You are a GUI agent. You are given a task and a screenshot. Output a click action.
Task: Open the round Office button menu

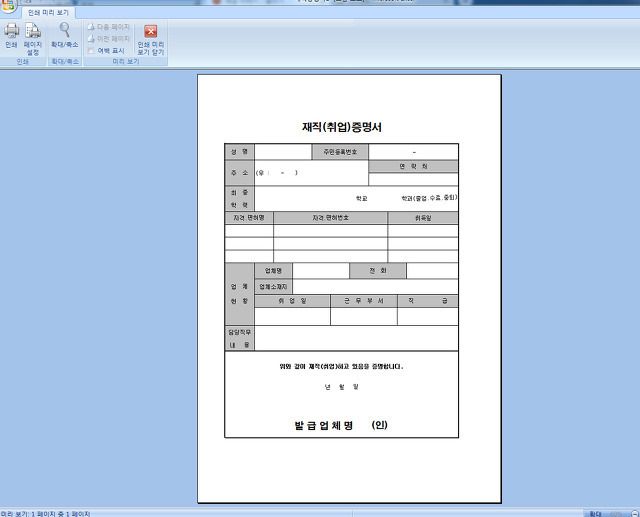click(7, 5)
